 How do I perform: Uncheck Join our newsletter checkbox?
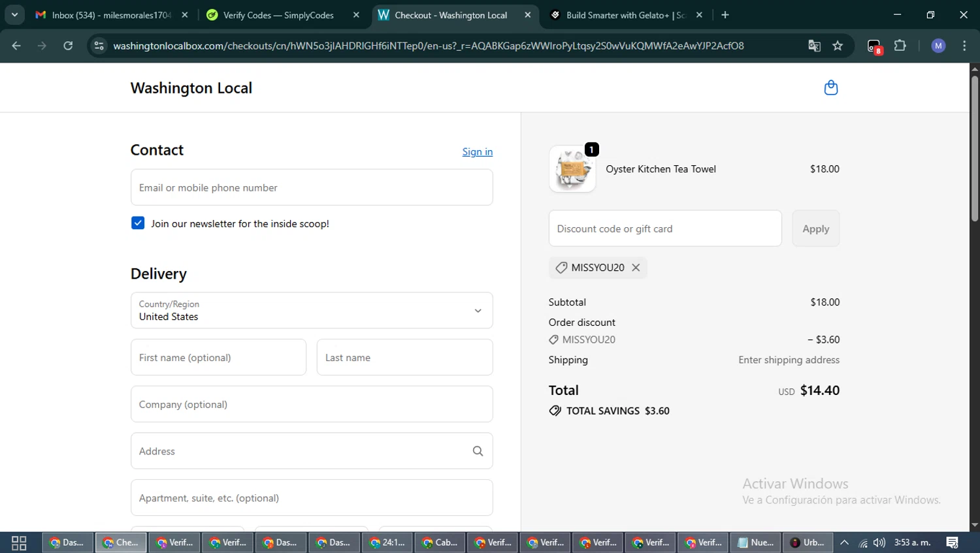138,223
